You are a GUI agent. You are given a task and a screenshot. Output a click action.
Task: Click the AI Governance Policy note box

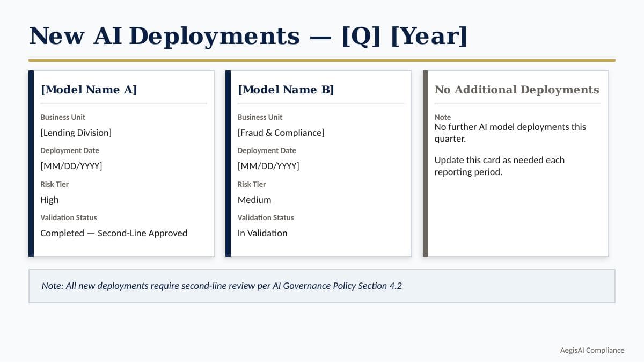pos(322,286)
